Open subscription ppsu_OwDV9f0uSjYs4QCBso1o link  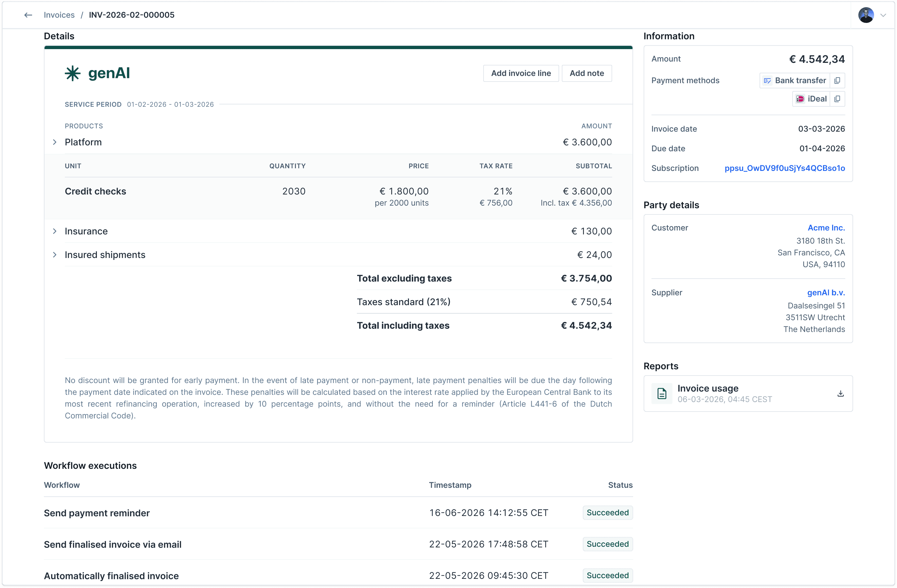click(785, 168)
